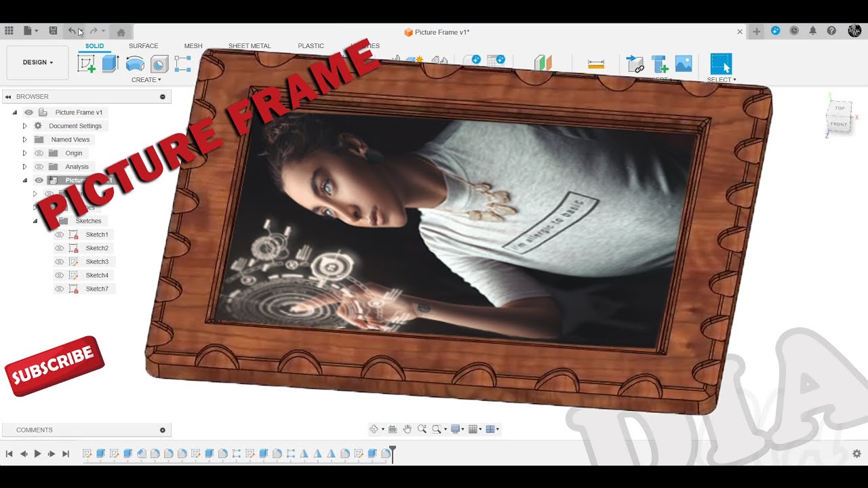Click the Look At icon
The height and width of the screenshot is (488, 868).
point(392,429)
